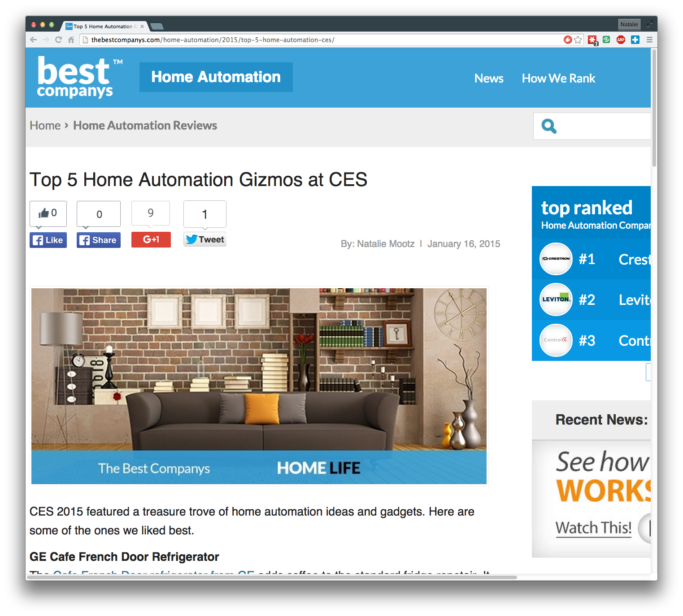
Task: Open Home Automation Reviews breadcrumb
Action: 145,126
